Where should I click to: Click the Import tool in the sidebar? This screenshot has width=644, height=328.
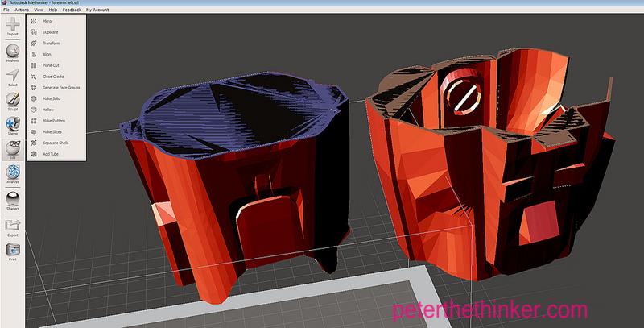click(13, 27)
